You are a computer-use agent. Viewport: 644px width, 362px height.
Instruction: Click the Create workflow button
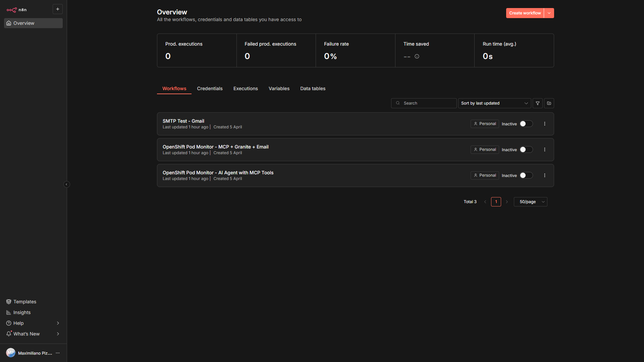[x=525, y=13]
